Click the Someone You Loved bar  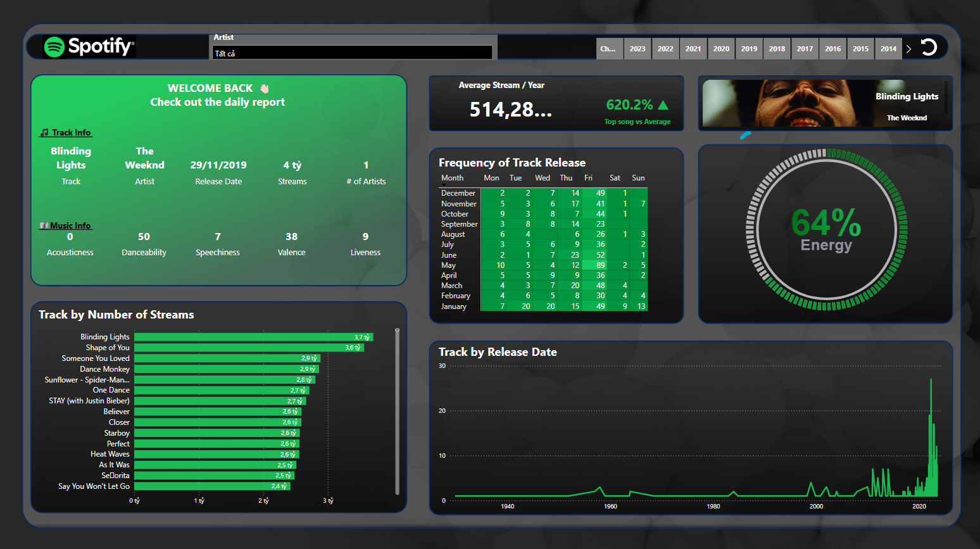[x=227, y=358]
